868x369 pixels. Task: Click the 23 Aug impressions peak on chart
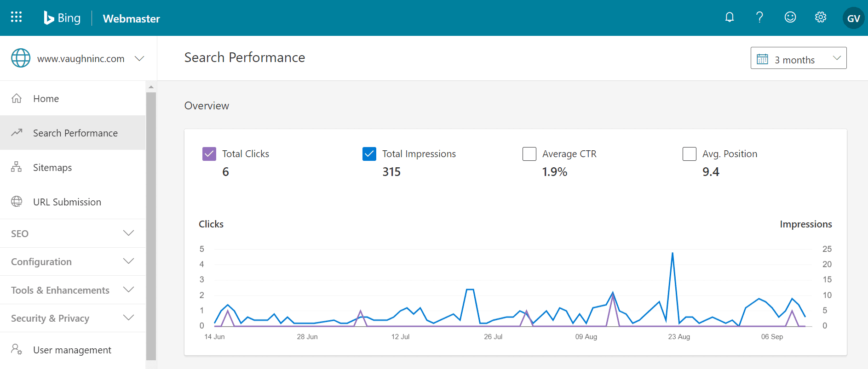[673, 253]
